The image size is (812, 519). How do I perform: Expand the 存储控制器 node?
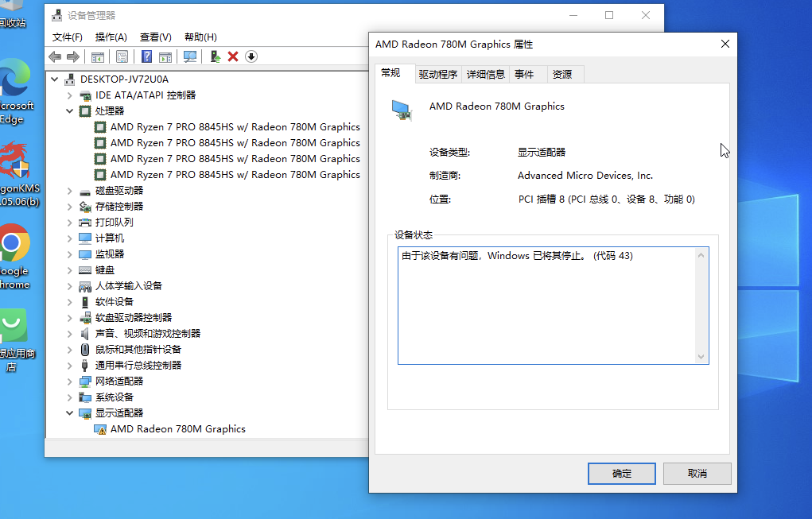[x=69, y=207]
